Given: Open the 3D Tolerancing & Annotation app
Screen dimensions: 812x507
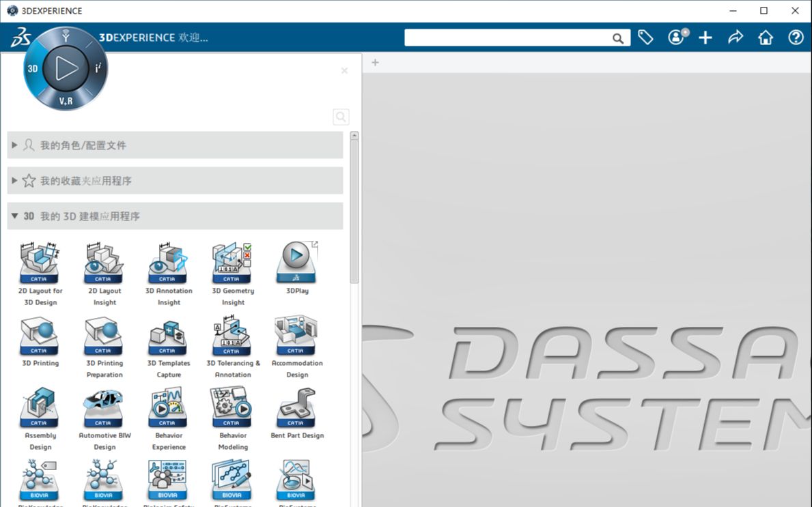Looking at the screenshot, I should 233,345.
